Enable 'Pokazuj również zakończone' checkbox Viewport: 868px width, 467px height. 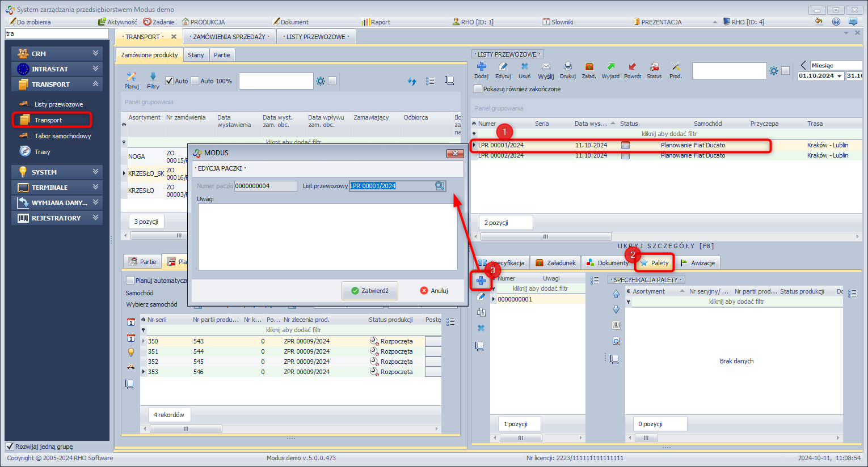[478, 89]
